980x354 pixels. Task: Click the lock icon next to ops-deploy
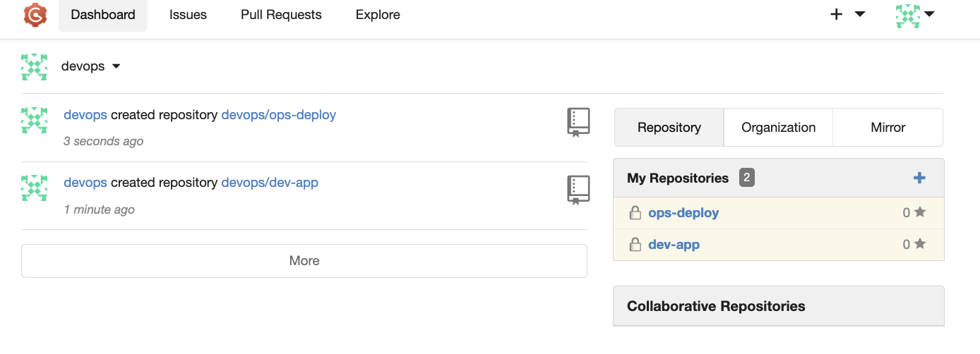[635, 213]
